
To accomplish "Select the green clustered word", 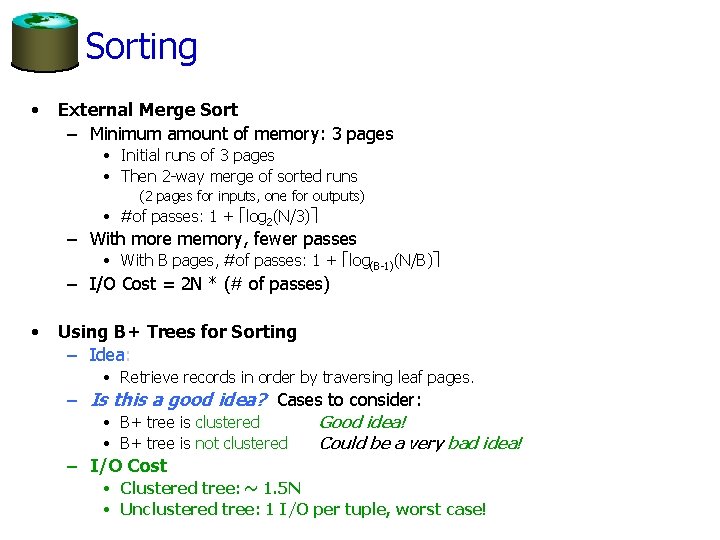I will 227,422.
